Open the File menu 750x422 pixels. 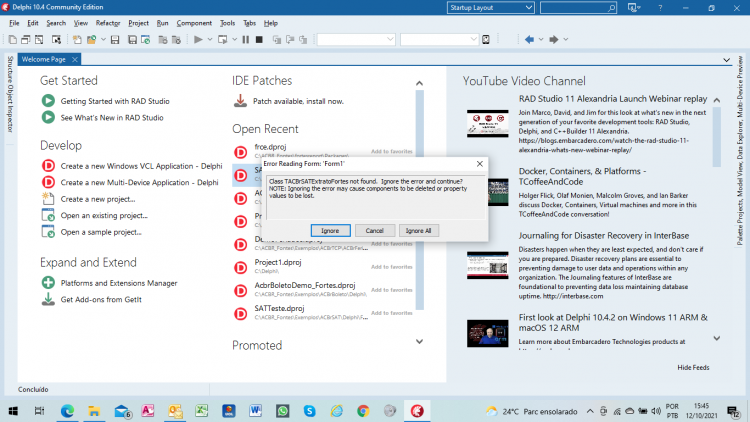(x=14, y=23)
